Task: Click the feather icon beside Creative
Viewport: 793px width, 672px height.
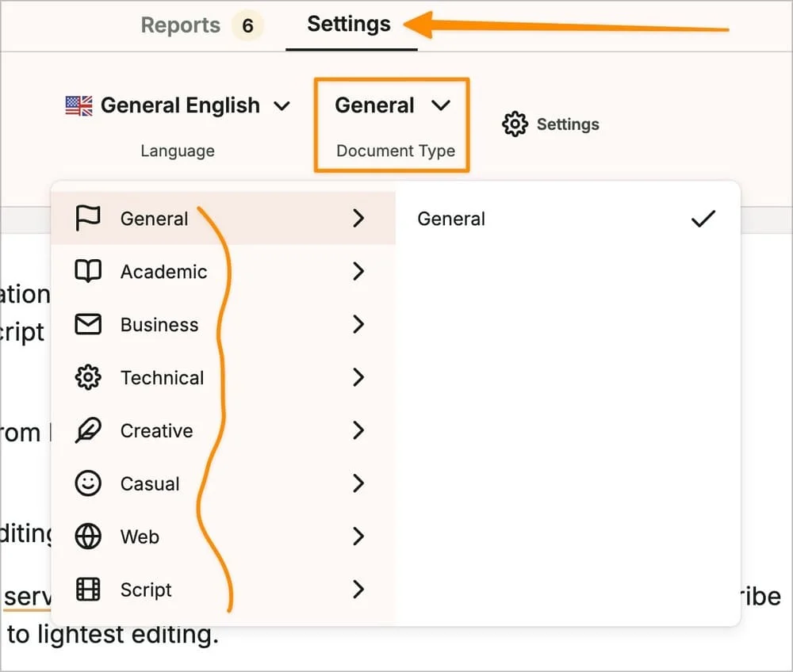Action: tap(87, 430)
